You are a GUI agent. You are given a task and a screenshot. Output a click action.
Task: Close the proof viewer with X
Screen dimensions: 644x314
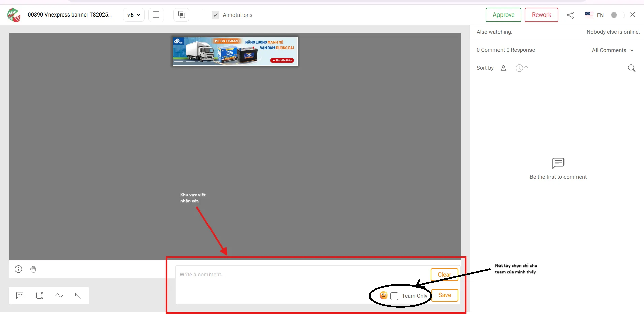tap(633, 14)
